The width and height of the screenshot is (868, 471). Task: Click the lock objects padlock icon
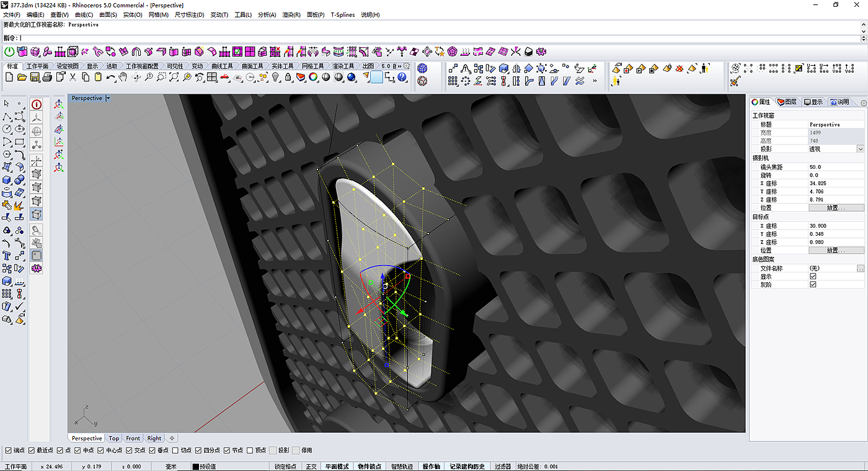(288, 77)
